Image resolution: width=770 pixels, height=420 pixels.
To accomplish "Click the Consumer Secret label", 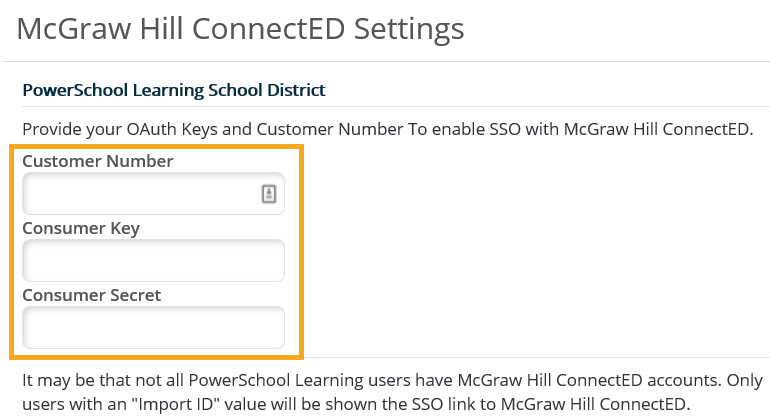I will tap(91, 295).
